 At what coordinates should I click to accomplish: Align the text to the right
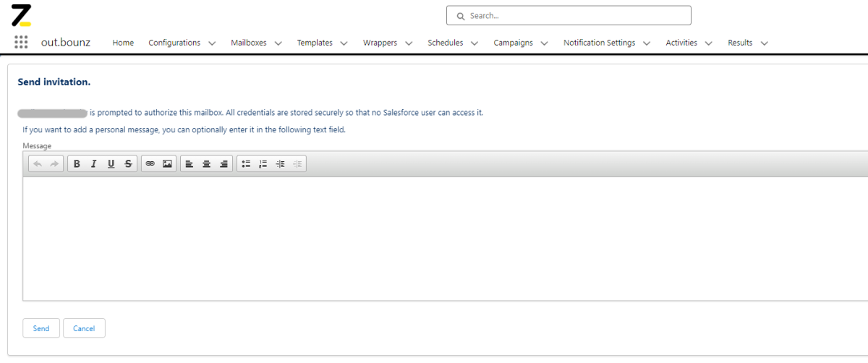point(224,164)
